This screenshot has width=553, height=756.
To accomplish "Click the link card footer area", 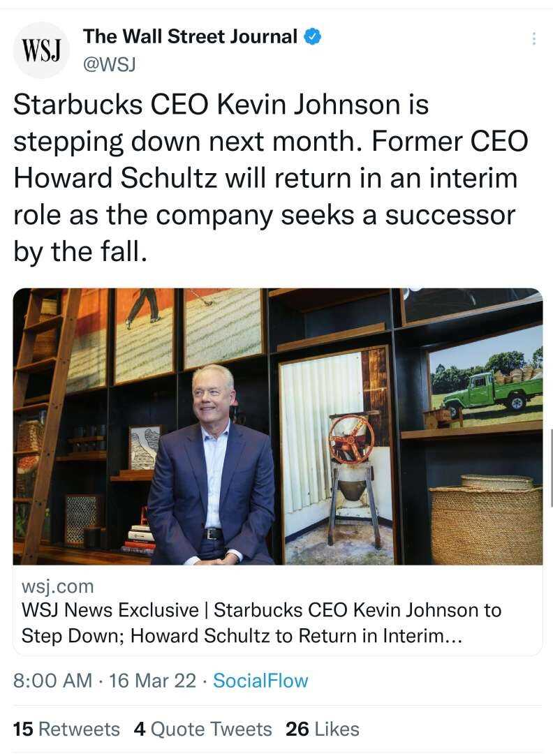I will pyautogui.click(x=278, y=610).
